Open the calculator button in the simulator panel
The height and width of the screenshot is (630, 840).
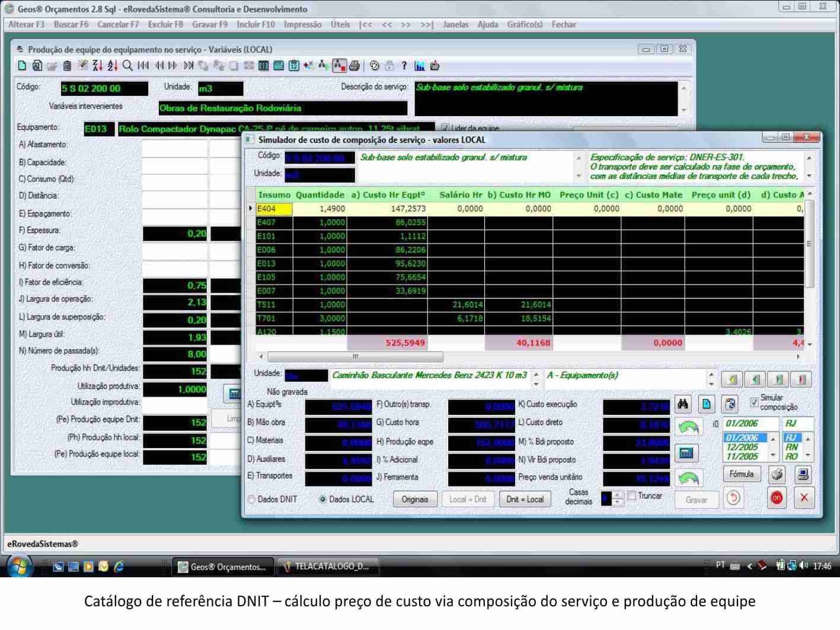click(686, 453)
